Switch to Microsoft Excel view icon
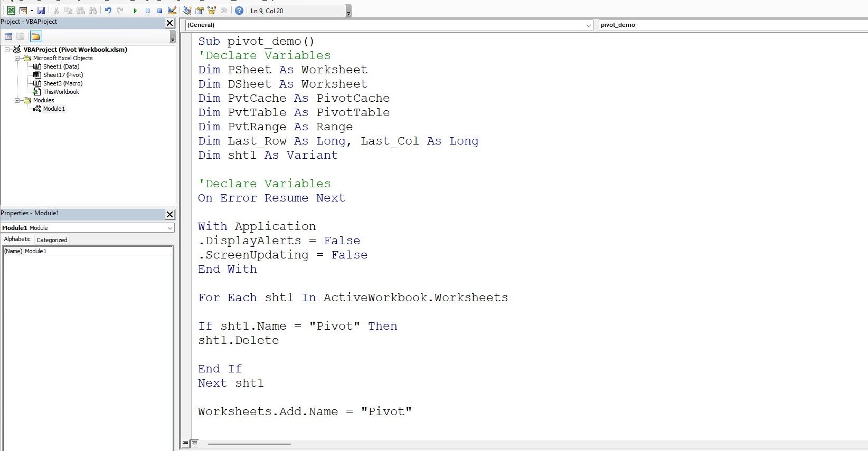 [x=11, y=11]
